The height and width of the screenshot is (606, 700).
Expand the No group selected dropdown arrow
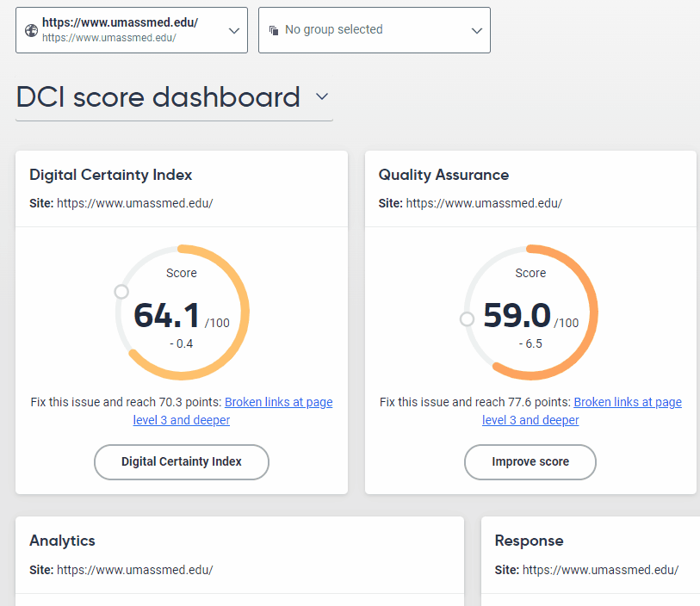point(477,30)
